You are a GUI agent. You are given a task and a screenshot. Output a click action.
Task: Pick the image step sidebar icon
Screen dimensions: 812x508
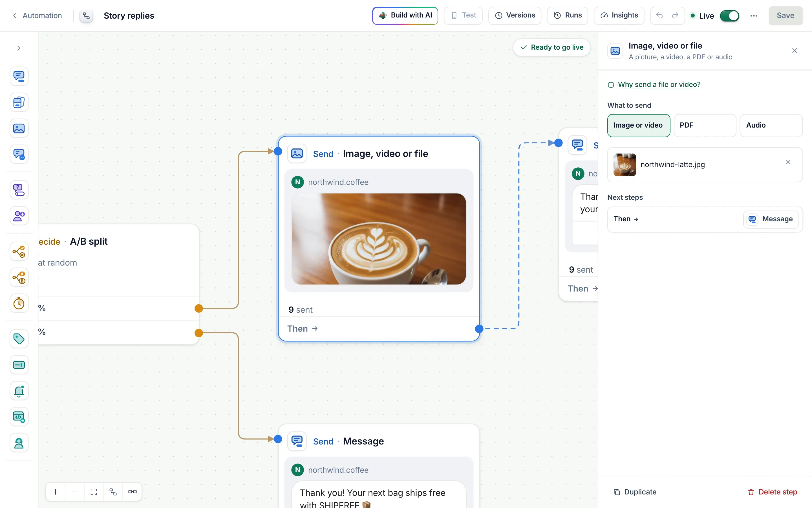(x=19, y=128)
